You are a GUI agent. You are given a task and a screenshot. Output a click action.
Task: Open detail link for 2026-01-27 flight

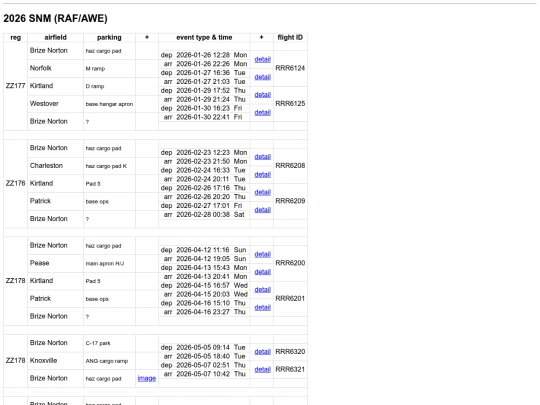pos(262,77)
